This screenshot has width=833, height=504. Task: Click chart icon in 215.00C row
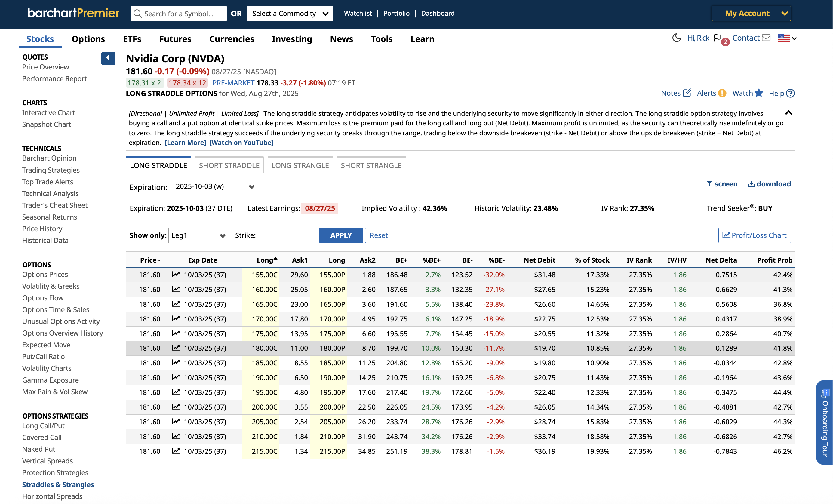point(176,451)
